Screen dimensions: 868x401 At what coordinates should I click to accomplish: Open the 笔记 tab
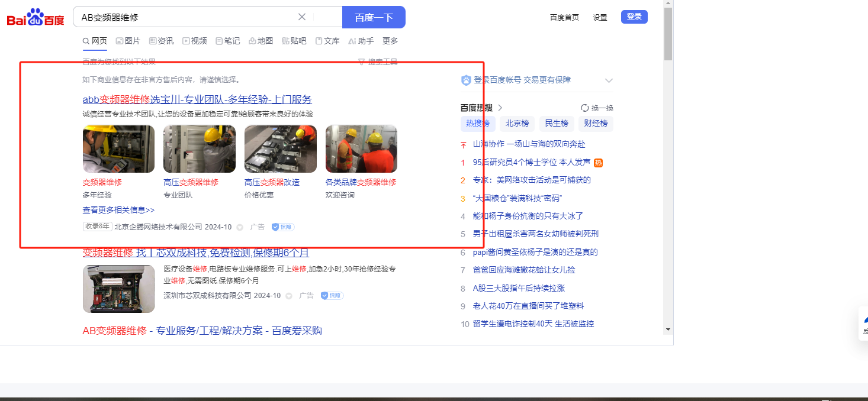click(x=228, y=41)
